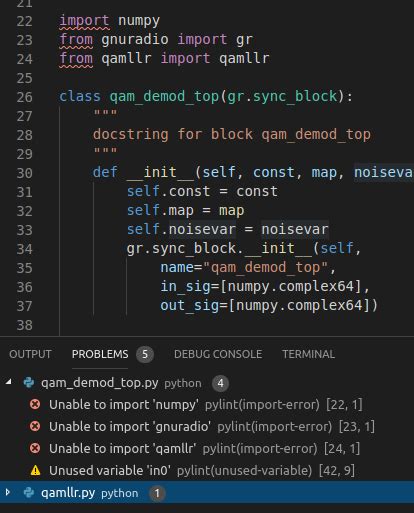
Task: Expand the qamllr.py problems group
Action: (x=8, y=492)
